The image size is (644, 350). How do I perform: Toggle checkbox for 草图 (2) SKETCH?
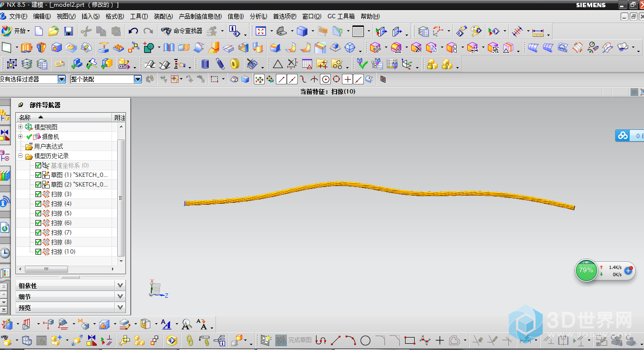click(x=38, y=185)
